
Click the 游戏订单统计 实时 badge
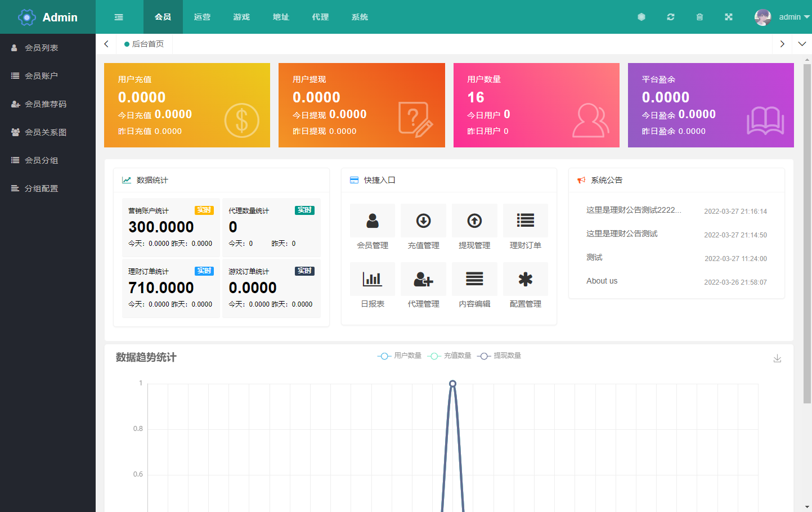tap(304, 271)
